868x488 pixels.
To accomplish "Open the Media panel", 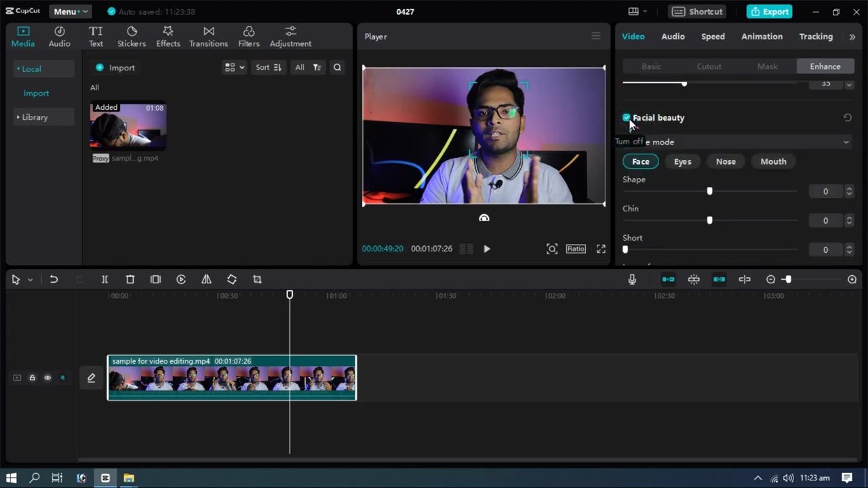I will [23, 37].
